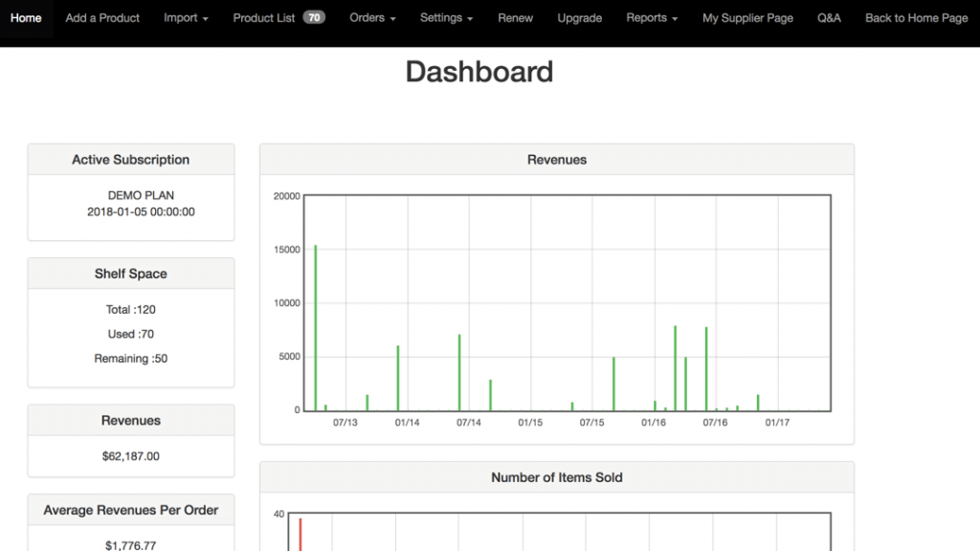
Task: Expand the Settings dropdown menu
Action: (447, 18)
